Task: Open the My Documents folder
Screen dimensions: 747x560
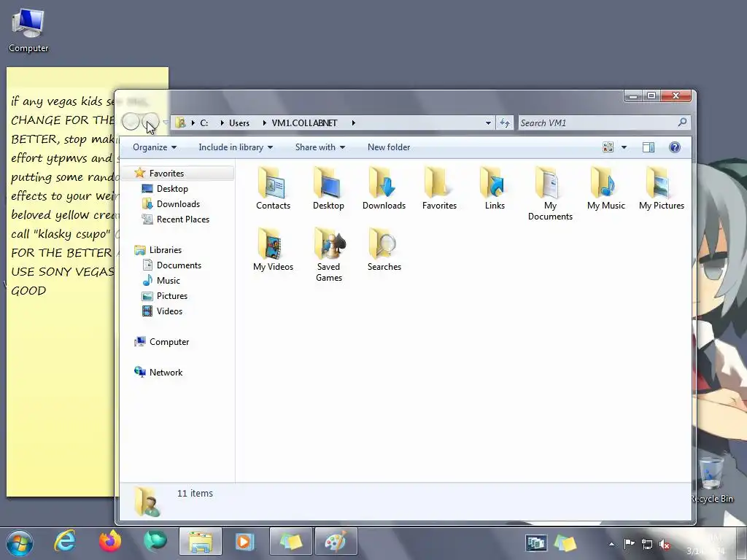Action: (x=550, y=194)
